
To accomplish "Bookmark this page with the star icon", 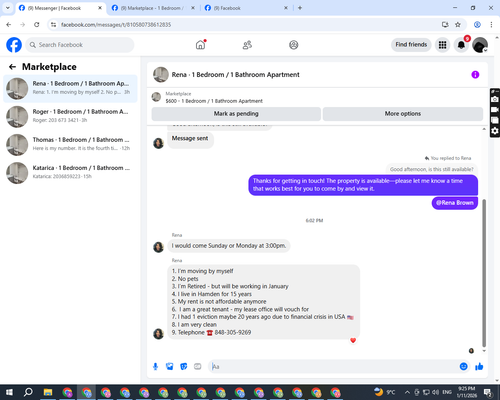I will click(458, 25).
